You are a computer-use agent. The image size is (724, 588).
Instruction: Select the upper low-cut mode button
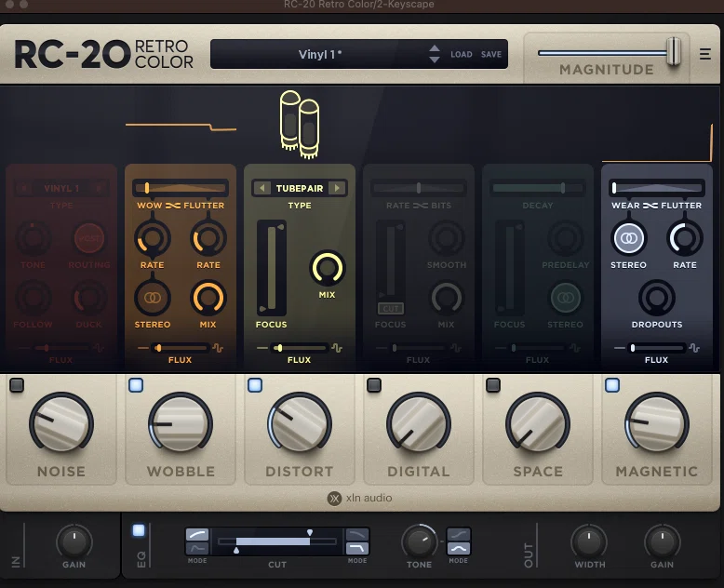click(x=197, y=534)
